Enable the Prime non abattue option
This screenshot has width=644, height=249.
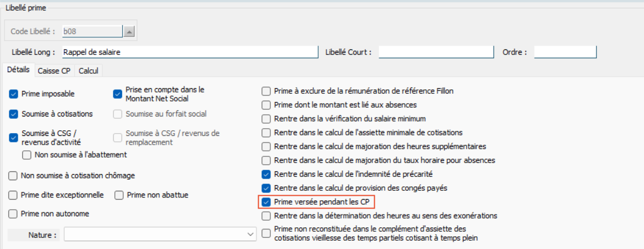(x=119, y=195)
